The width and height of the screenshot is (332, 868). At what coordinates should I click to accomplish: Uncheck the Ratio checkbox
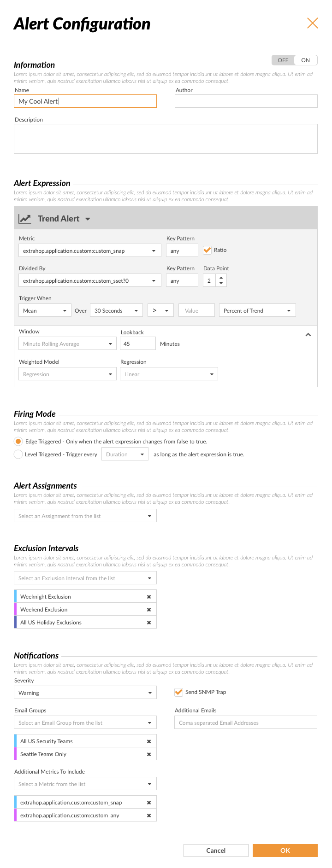[x=207, y=250]
